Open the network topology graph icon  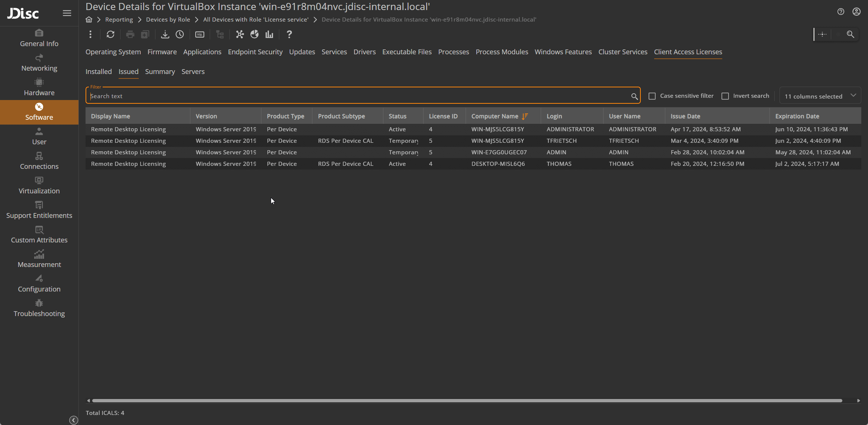click(x=240, y=35)
